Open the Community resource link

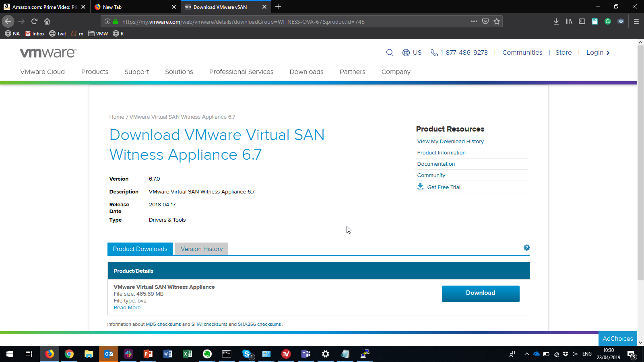click(431, 175)
